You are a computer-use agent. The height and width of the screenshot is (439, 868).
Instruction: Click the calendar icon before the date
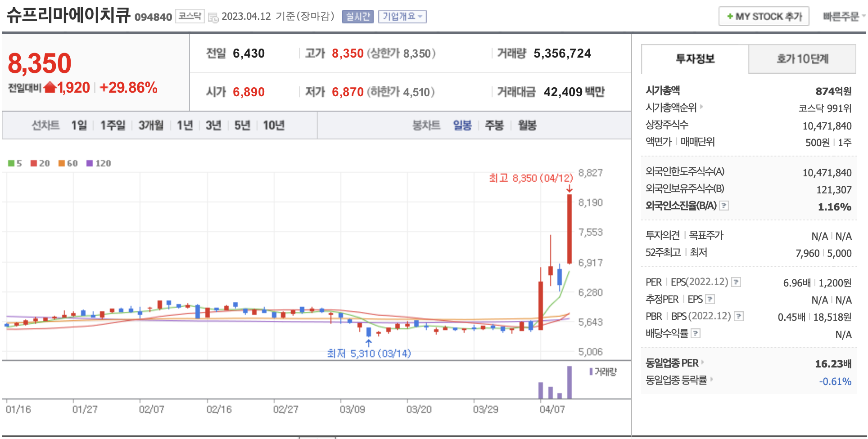[x=213, y=18]
